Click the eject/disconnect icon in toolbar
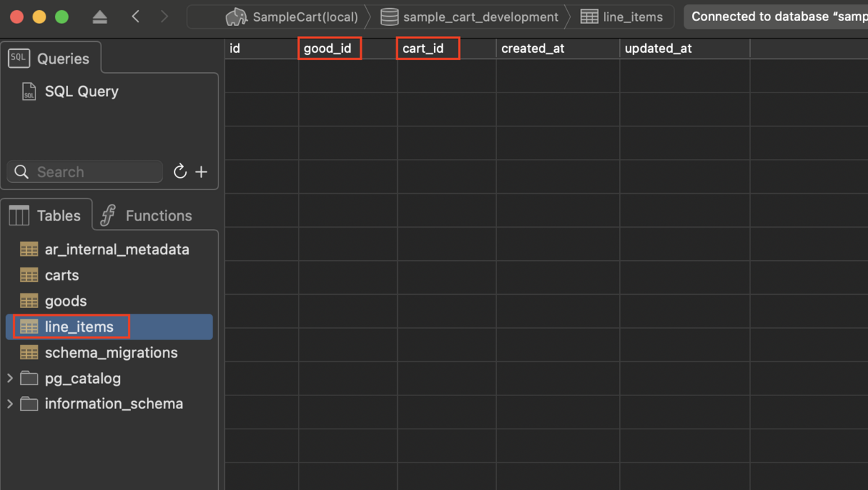Screen dimensions: 868x490 tap(101, 17)
